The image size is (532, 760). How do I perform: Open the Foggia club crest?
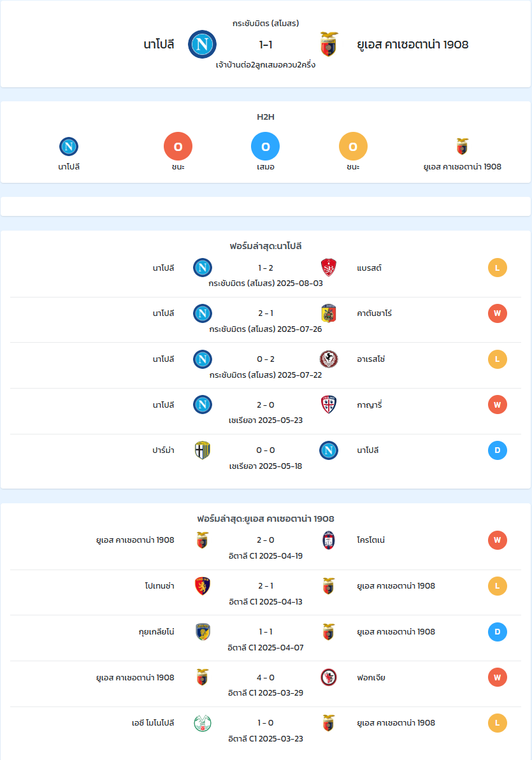point(329,678)
